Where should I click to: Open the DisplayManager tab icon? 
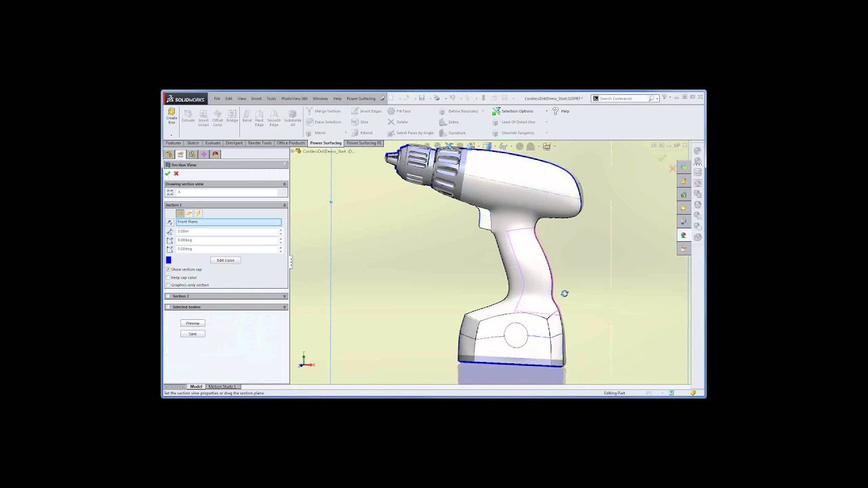[215, 154]
